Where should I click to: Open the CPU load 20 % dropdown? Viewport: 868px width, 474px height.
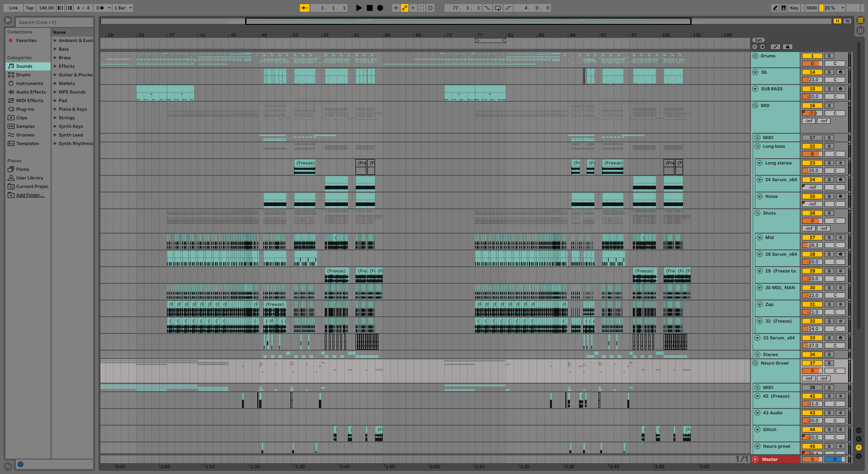[x=833, y=8]
